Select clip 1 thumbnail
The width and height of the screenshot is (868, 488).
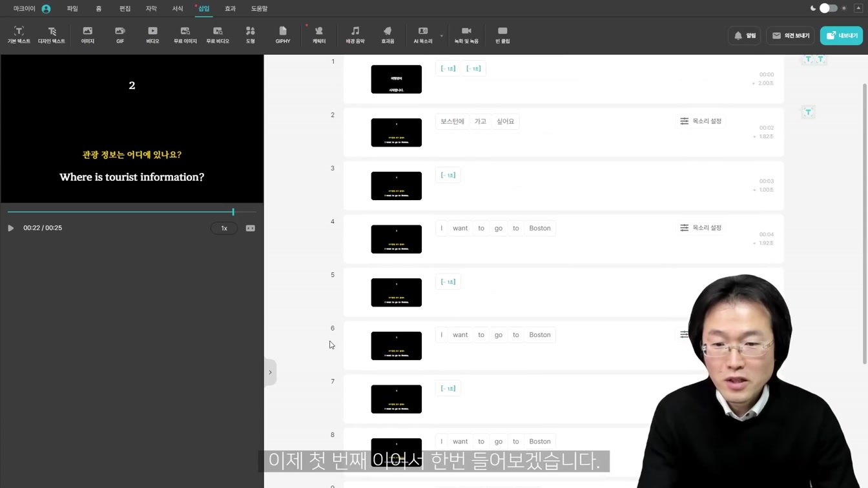397,79
